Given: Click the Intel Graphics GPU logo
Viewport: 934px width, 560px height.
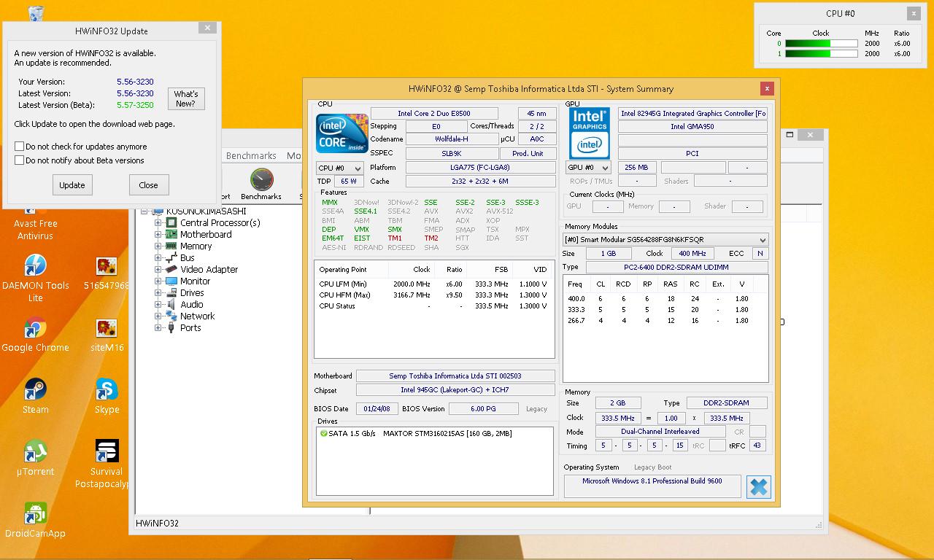Looking at the screenshot, I should coord(589,133).
